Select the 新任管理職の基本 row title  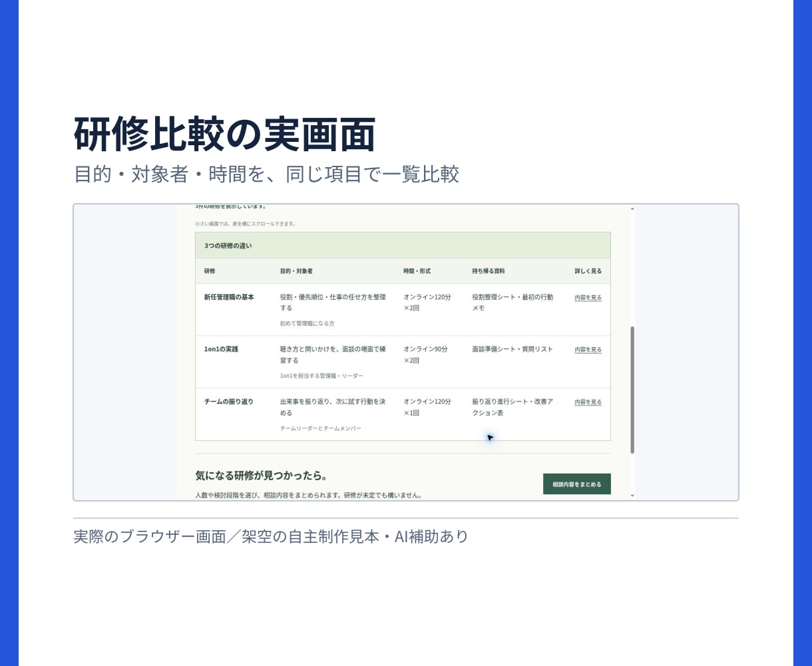pos(229,297)
